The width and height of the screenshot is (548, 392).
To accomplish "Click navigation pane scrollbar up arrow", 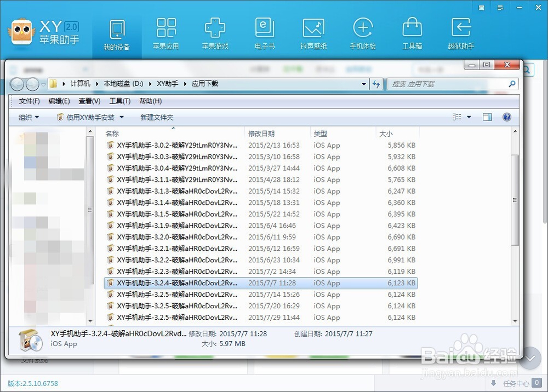I will (90, 131).
